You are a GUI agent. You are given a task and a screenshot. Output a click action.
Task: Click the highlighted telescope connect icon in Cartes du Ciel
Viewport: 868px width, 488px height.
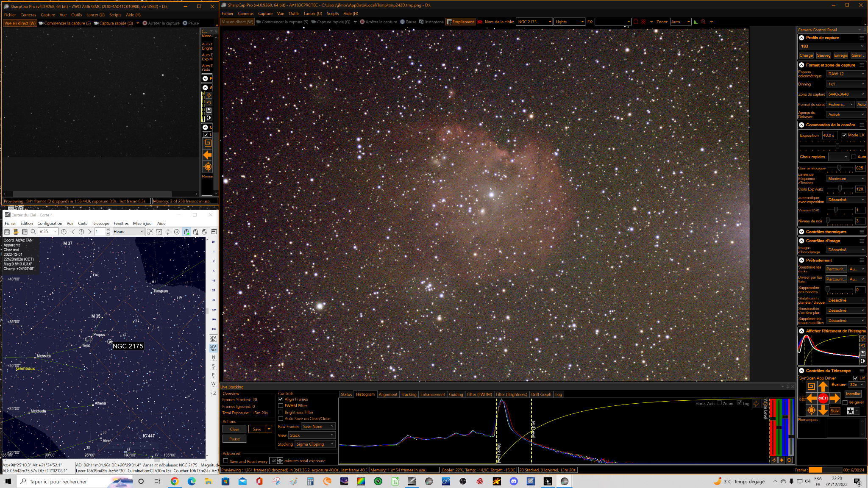pyautogui.click(x=186, y=232)
